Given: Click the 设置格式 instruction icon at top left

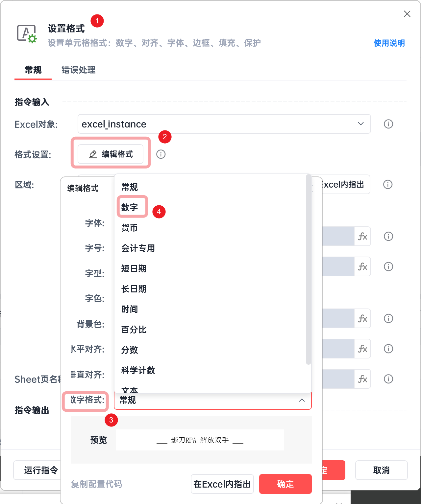Looking at the screenshot, I should 27,34.
